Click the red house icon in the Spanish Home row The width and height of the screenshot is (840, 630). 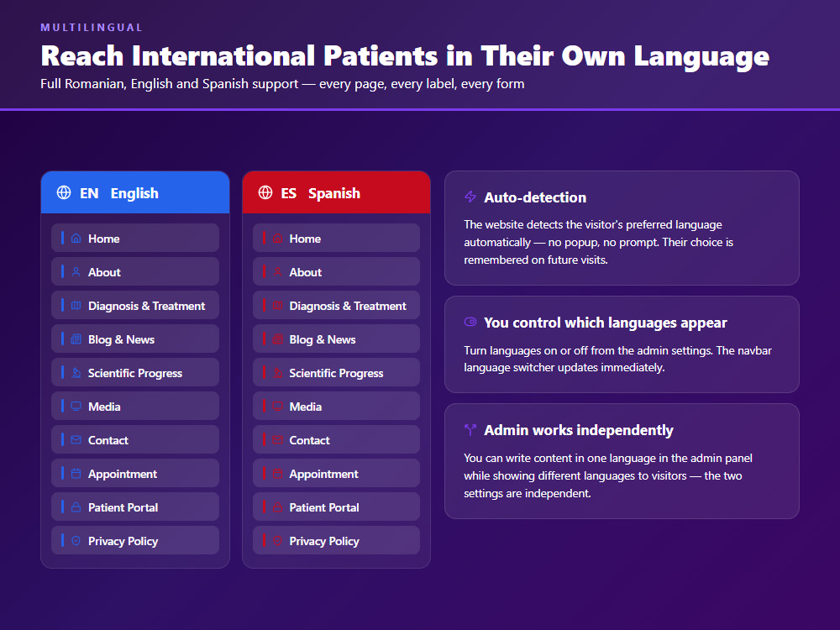pyautogui.click(x=277, y=238)
